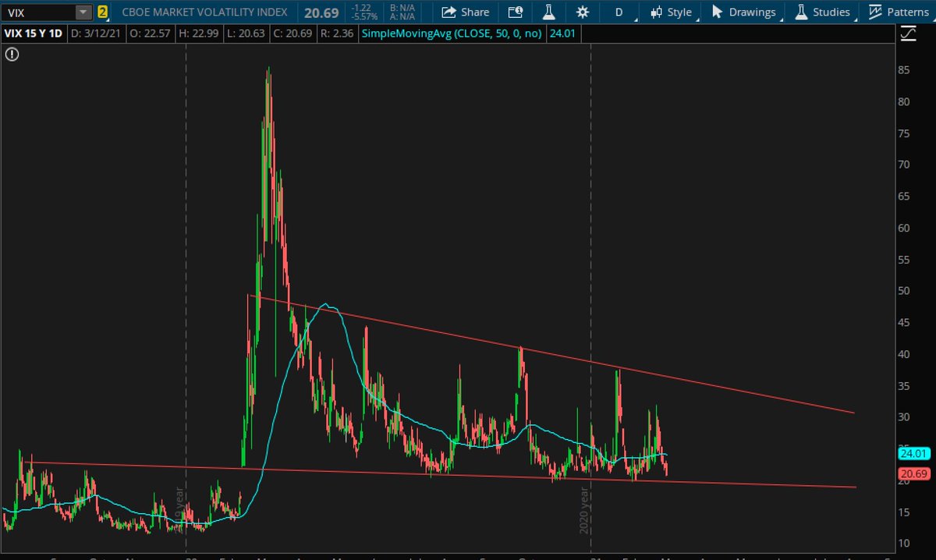Click the 2020 year vertical marker label
This screenshot has width=936, height=560.
coord(584,511)
